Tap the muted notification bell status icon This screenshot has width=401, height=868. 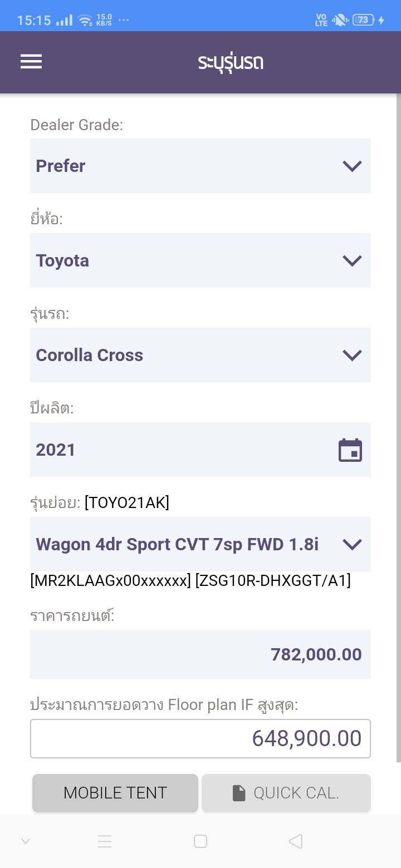click(339, 20)
